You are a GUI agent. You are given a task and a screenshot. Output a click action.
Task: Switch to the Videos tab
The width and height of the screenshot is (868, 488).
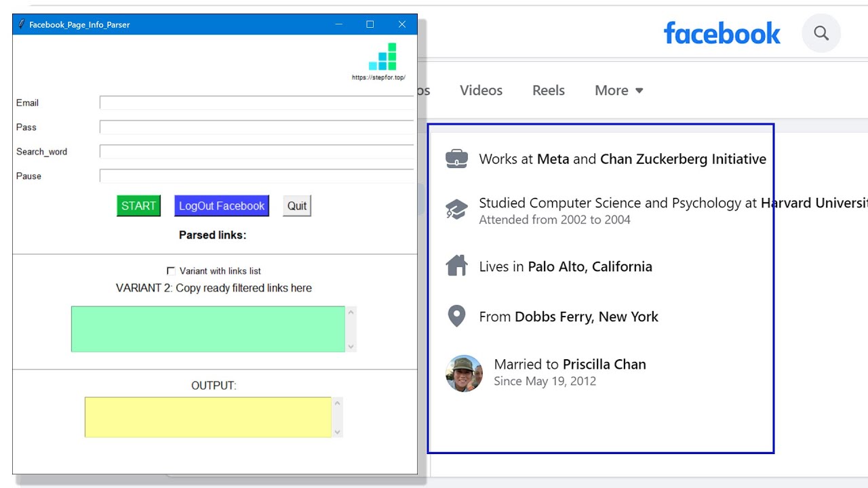(x=481, y=90)
